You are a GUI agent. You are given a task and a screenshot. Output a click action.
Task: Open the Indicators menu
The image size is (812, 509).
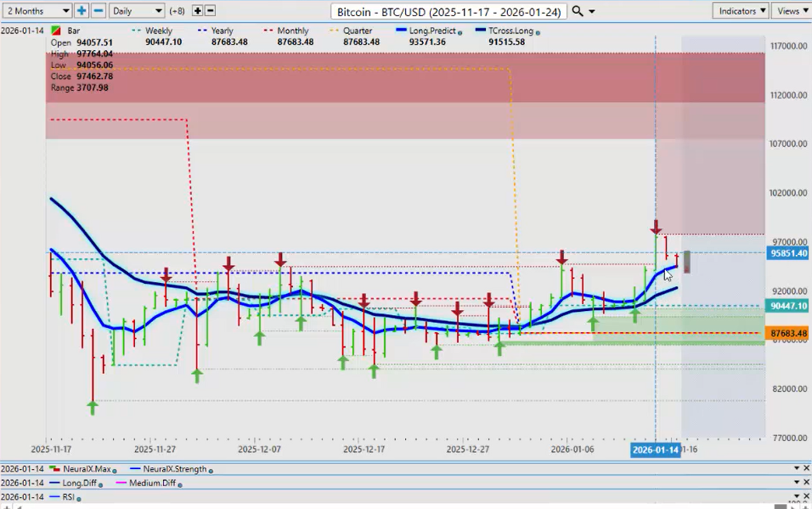741,11
